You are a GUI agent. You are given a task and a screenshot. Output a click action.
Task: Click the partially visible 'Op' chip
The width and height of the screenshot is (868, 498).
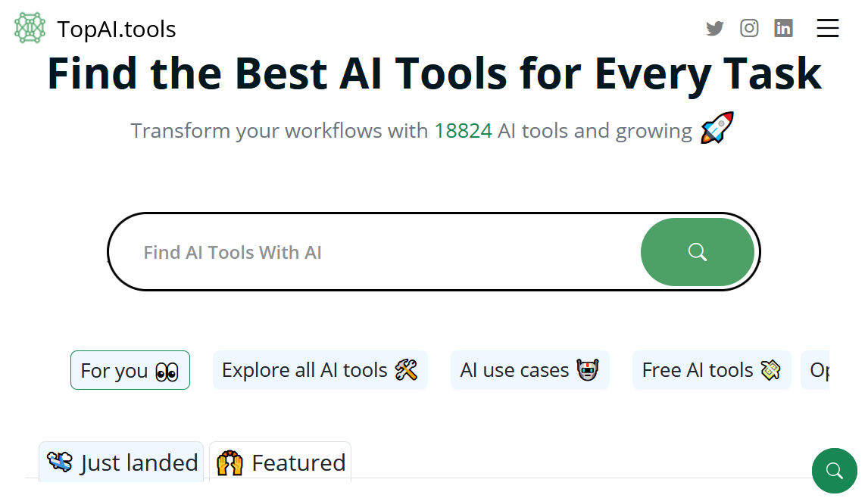pyautogui.click(x=816, y=370)
